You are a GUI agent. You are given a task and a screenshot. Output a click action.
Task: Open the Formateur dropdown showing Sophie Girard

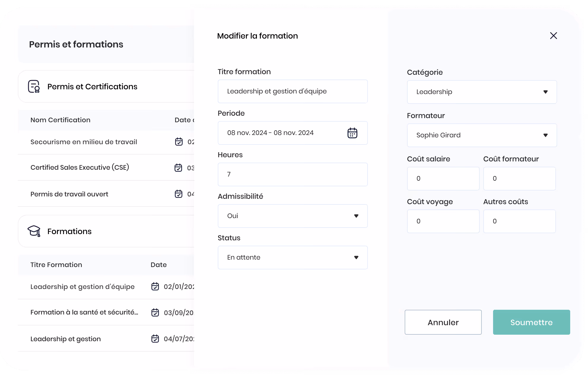pos(482,135)
